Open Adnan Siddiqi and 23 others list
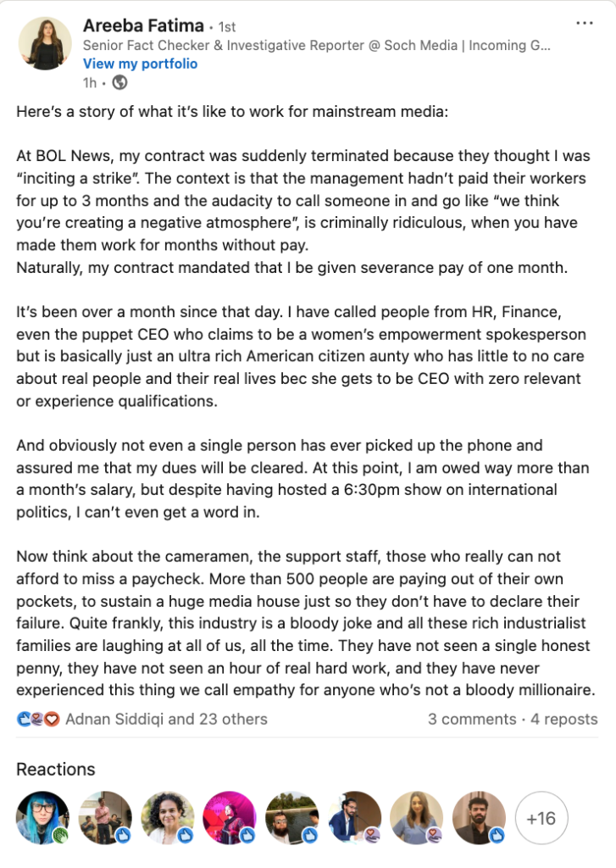Image resolution: width=616 pixels, height=868 pixels. coord(166,719)
